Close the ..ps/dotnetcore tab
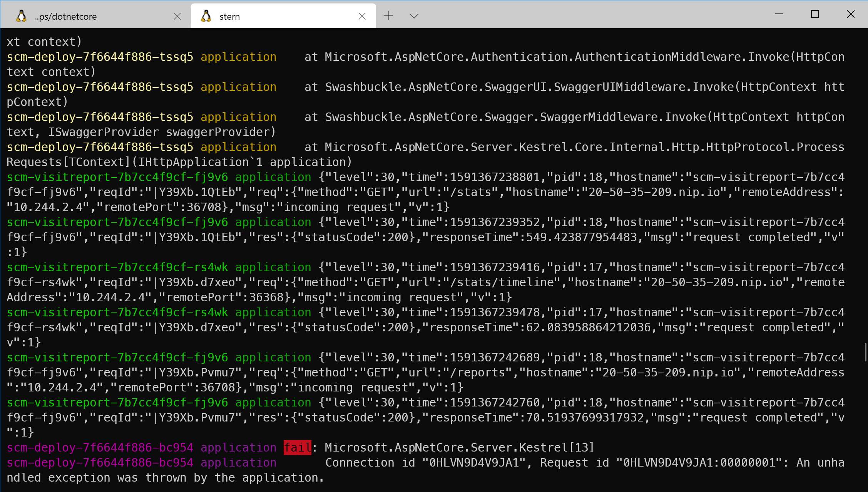 click(177, 16)
